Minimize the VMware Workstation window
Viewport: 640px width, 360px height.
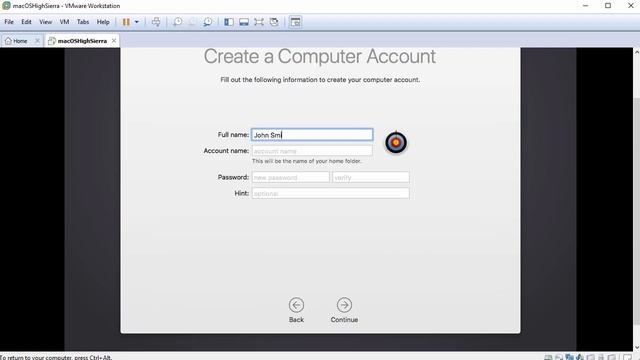pos(585,6)
